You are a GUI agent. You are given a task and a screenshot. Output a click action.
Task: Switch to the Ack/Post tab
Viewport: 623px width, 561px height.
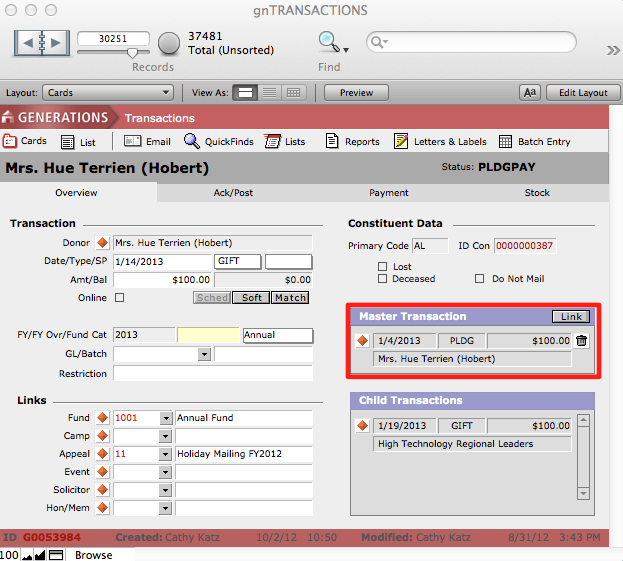pos(232,193)
